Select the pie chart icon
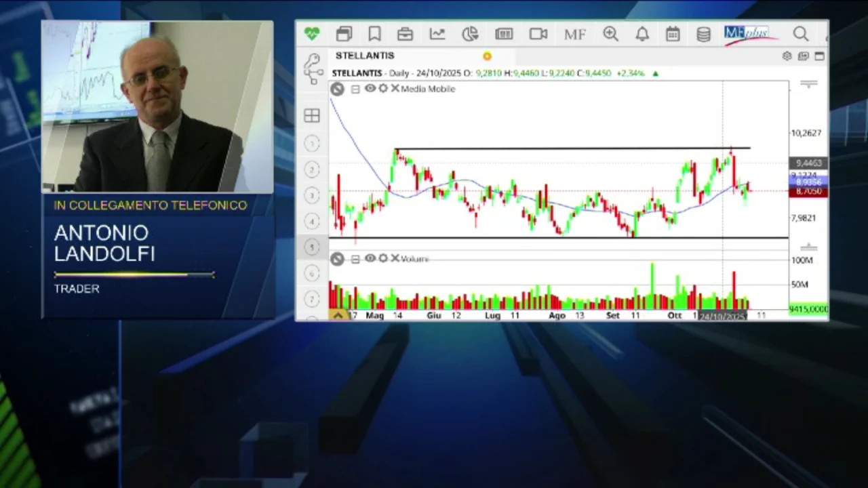The height and width of the screenshot is (488, 868). tap(470, 34)
